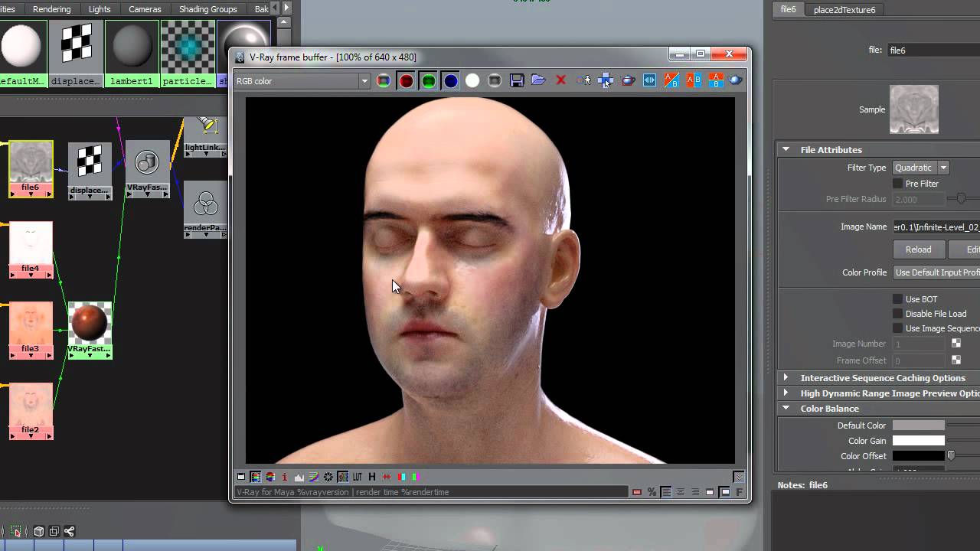This screenshot has width=980, height=551.
Task: Click the green and magenta stereo icon
Action: (416, 477)
